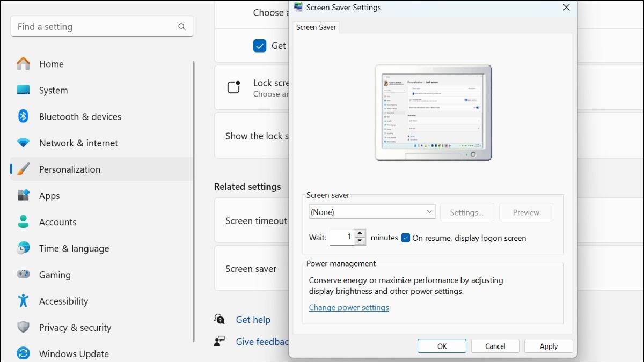This screenshot has width=644, height=362.
Task: Click the Apply button
Action: coord(548,346)
